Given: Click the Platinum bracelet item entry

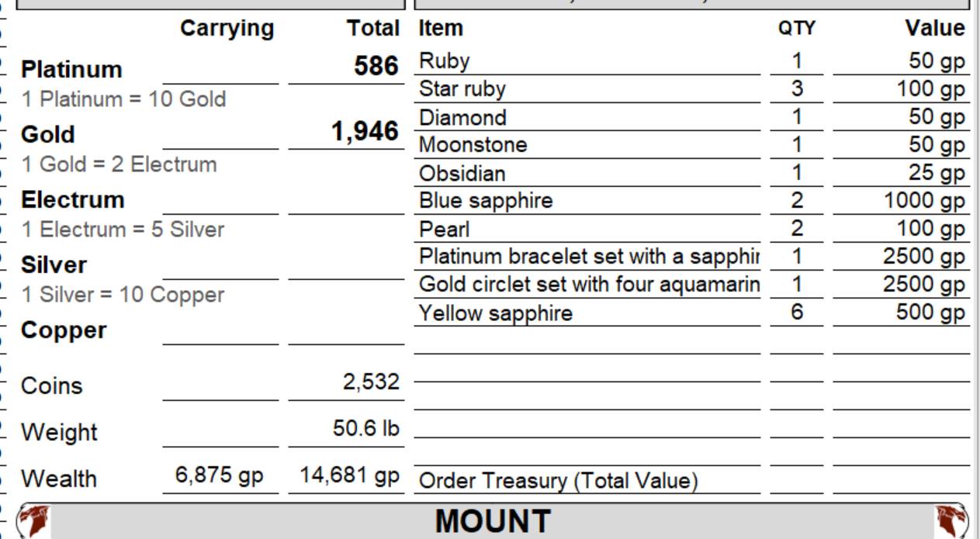Looking at the screenshot, I should (x=587, y=257).
